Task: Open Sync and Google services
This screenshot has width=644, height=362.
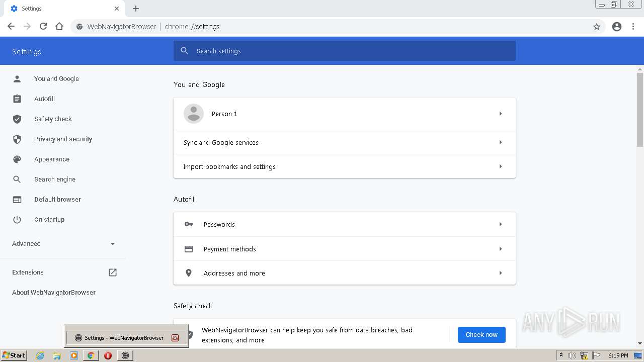Action: [345, 142]
